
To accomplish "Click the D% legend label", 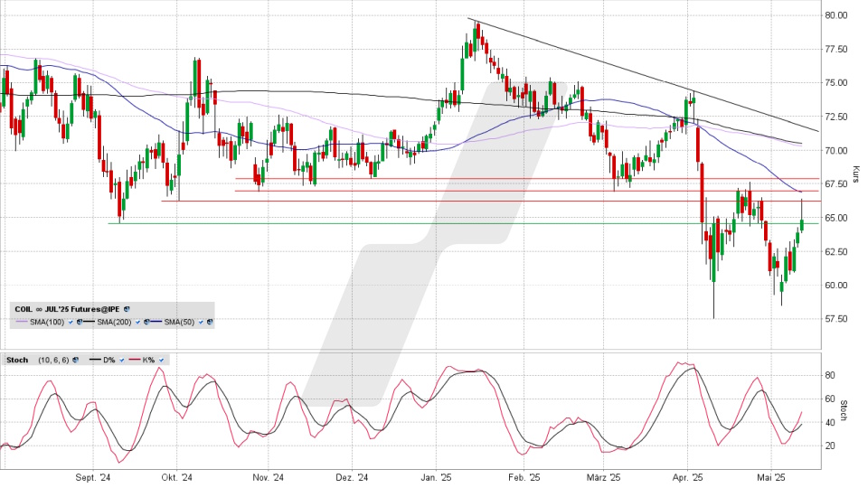I will point(109,361).
